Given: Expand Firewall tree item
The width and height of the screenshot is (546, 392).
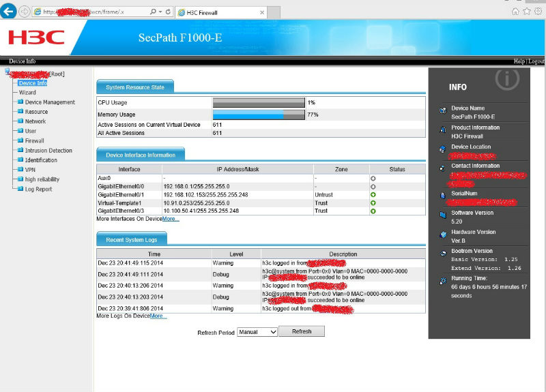Looking at the screenshot, I should (34, 141).
